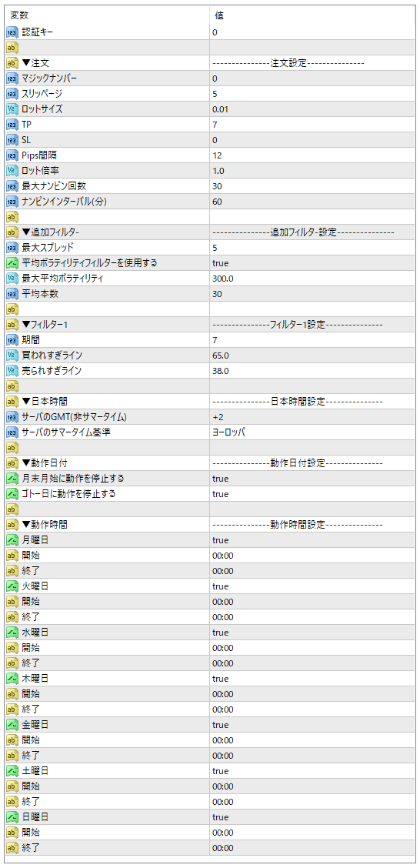The width and height of the screenshot is (420, 868).
Task: Click the string icon beside ▼注文
Action: (x=12, y=63)
